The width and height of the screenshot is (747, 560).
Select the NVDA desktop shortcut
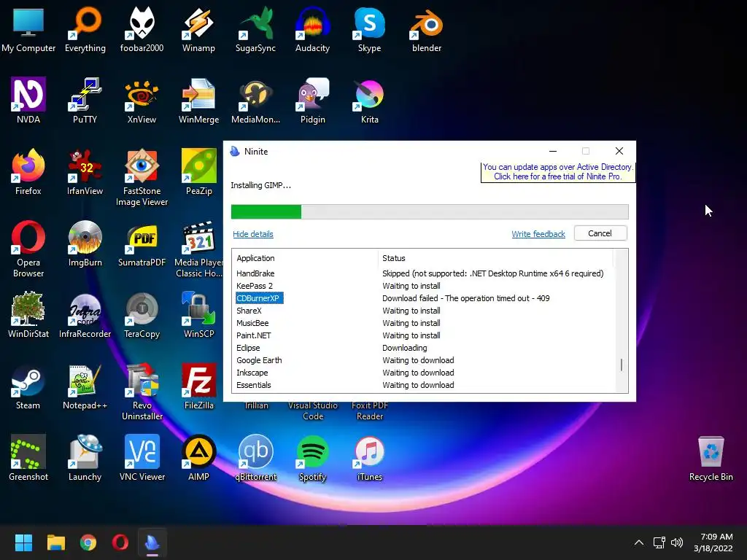28,101
